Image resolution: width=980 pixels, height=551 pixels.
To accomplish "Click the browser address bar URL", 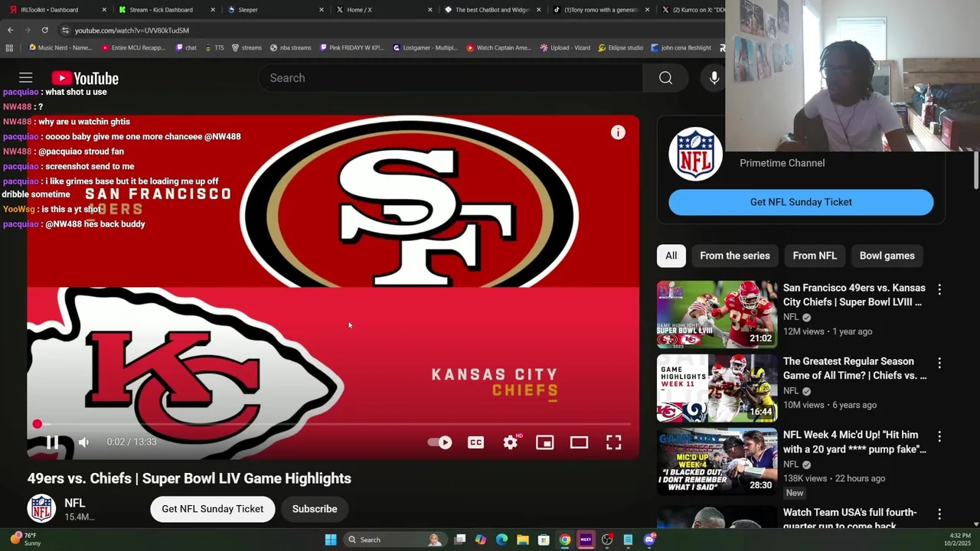I will pos(132,30).
